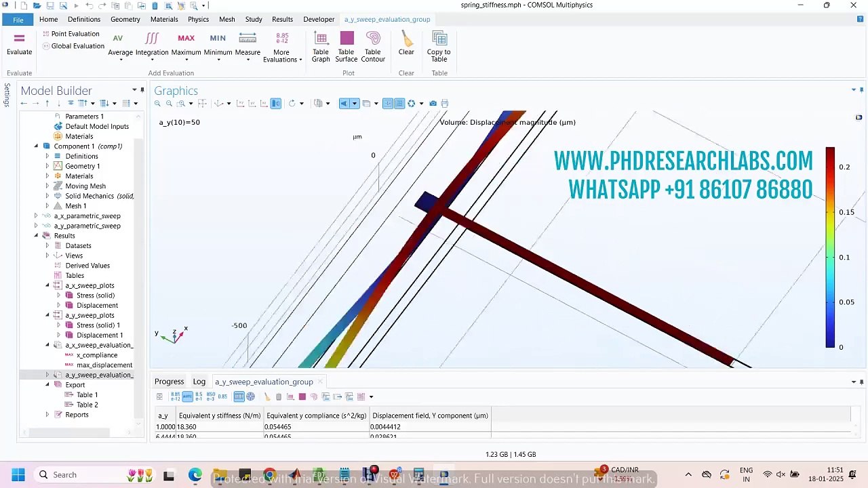The height and width of the screenshot is (488, 868).
Task: Collapse the Results node
Action: (36, 236)
